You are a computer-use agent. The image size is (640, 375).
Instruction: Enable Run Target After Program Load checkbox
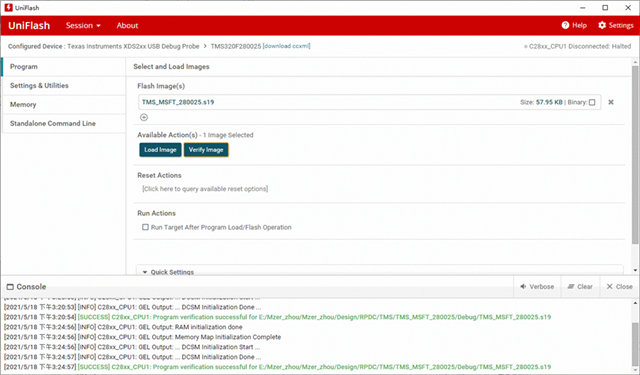click(145, 227)
